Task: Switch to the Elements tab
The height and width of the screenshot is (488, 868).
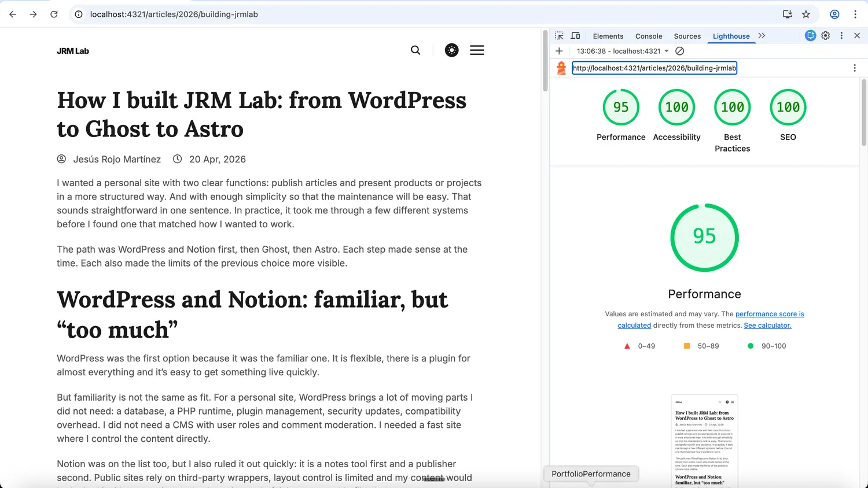Action: coord(608,36)
